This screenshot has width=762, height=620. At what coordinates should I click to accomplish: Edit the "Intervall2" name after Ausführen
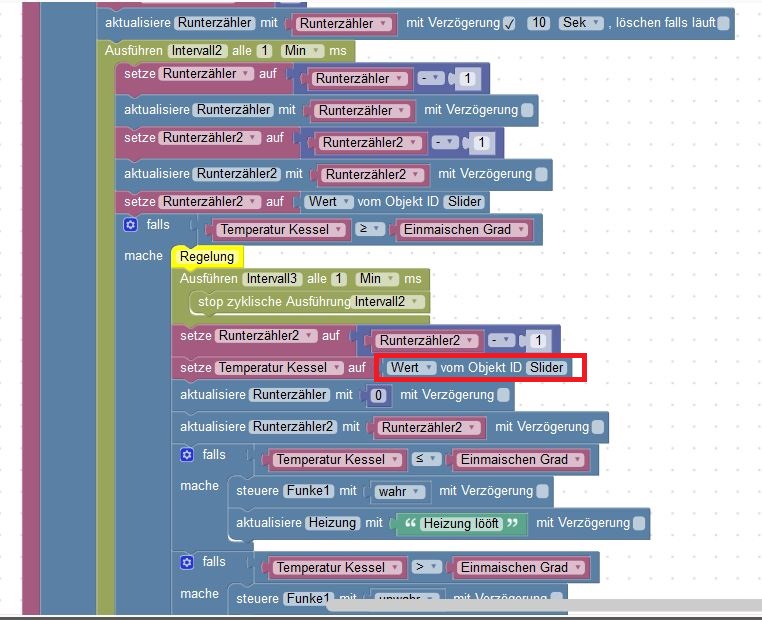[197, 51]
